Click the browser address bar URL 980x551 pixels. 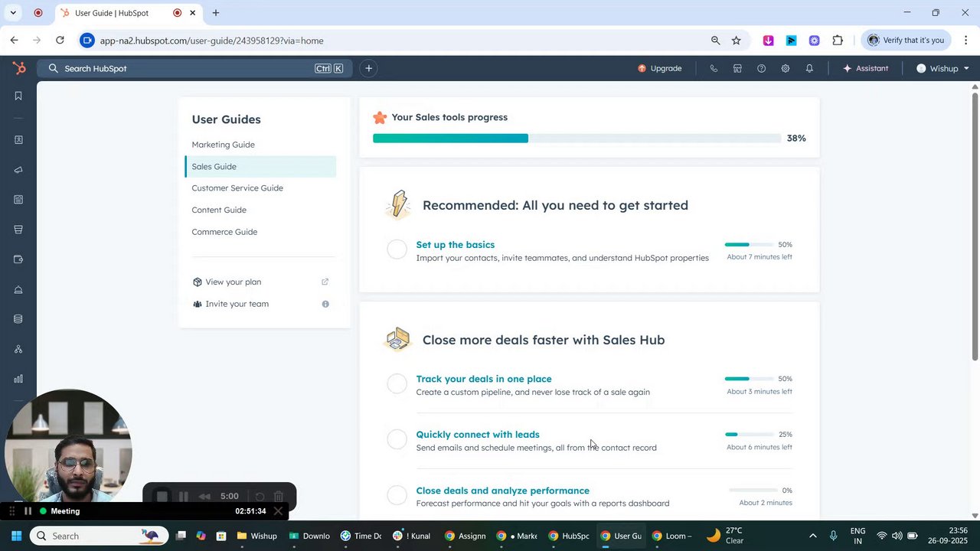211,41
